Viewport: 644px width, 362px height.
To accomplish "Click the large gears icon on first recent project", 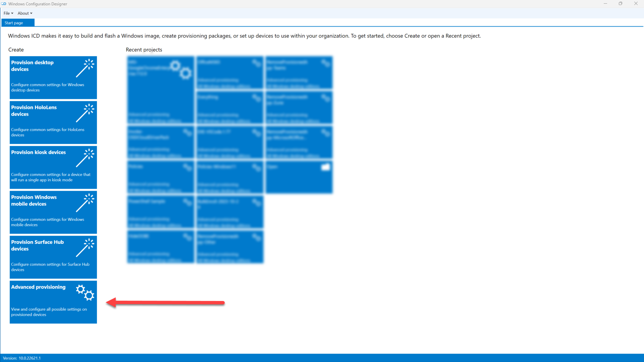I will (180, 69).
